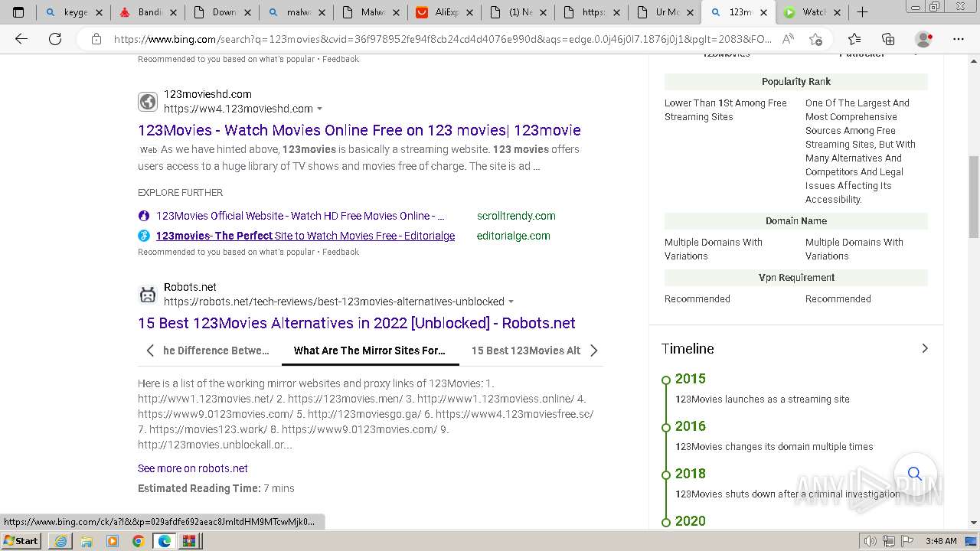980x551 pixels.
Task: Open 123Movies - Watch Movies Online Free result
Action: (359, 130)
